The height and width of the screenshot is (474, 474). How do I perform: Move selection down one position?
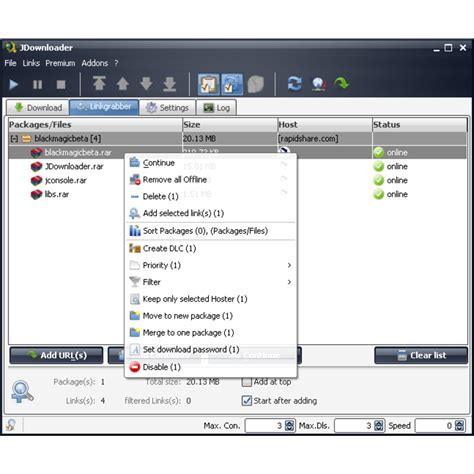pos(146,84)
